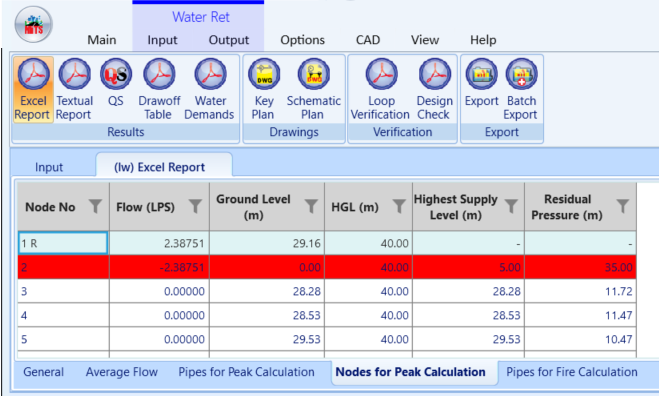Open the Main ribbon tab
This screenshot has height=396, width=659.
102,40
